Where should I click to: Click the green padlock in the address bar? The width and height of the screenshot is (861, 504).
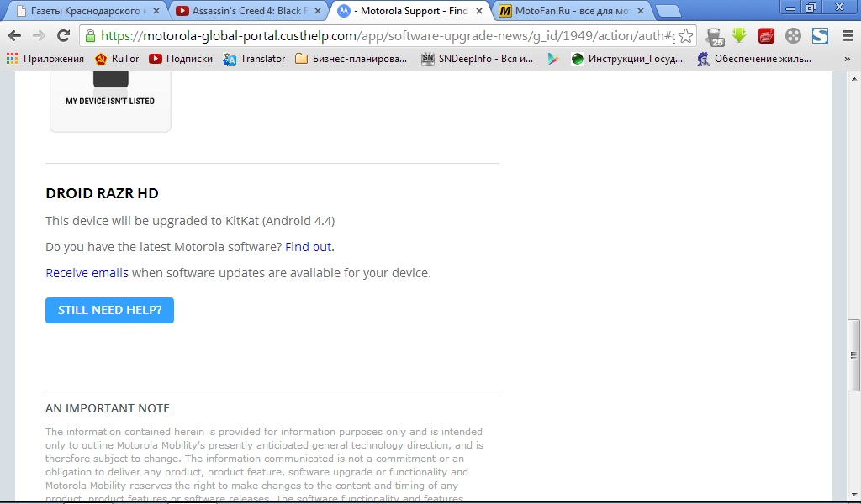[91, 36]
